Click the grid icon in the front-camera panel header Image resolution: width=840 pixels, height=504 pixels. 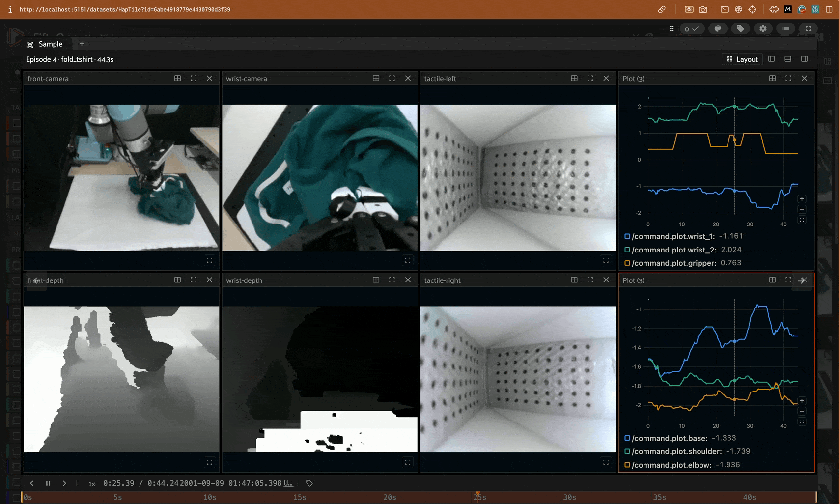tap(178, 78)
